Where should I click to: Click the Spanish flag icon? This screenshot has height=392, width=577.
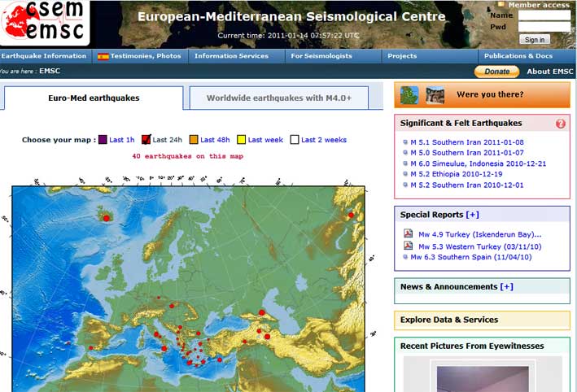(x=103, y=56)
